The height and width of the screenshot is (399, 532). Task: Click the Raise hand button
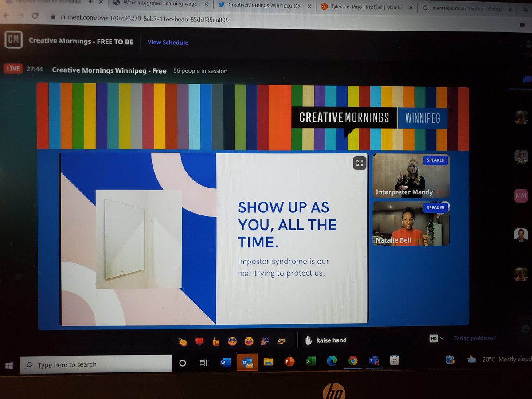[326, 340]
